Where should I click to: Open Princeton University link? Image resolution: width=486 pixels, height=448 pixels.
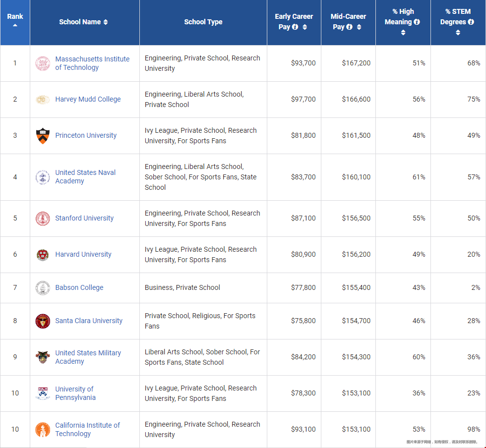tap(86, 135)
